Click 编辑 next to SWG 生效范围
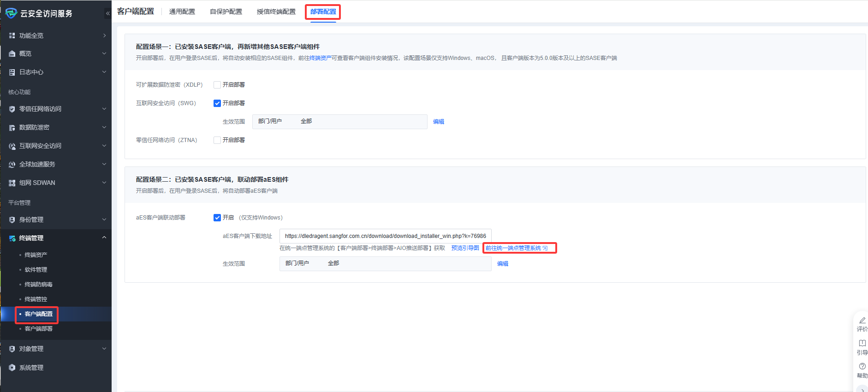The height and width of the screenshot is (392, 868). click(x=439, y=122)
